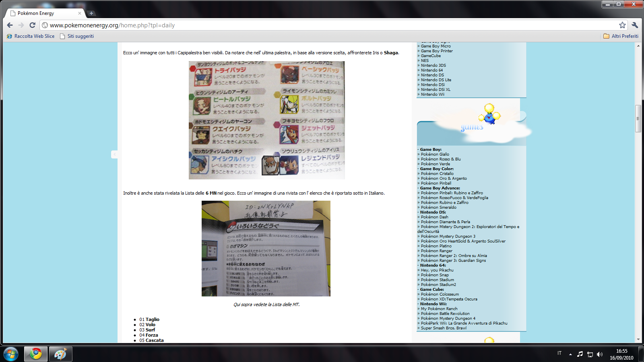Open the network tray icon
This screenshot has height=362, width=644.
coord(590,354)
